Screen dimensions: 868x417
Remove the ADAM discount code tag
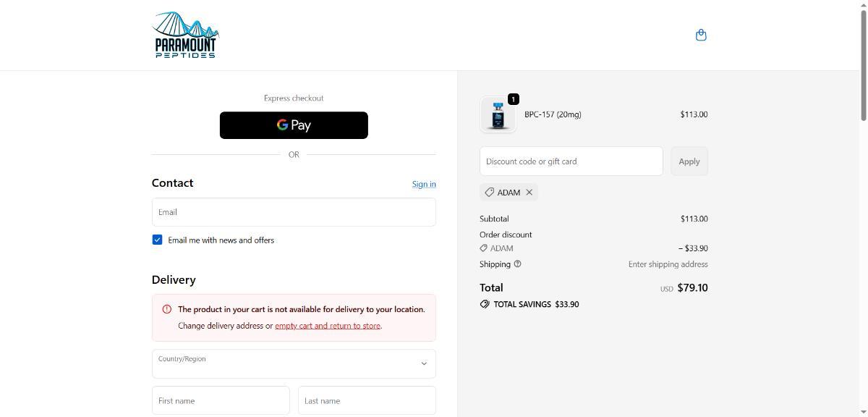pos(529,193)
